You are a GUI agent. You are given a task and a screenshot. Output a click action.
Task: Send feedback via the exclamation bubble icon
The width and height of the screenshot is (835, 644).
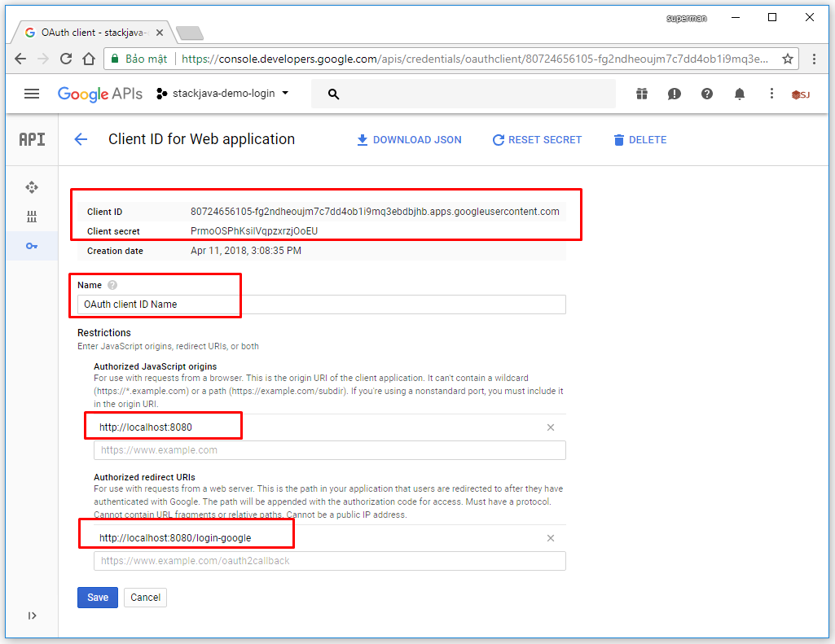click(674, 94)
